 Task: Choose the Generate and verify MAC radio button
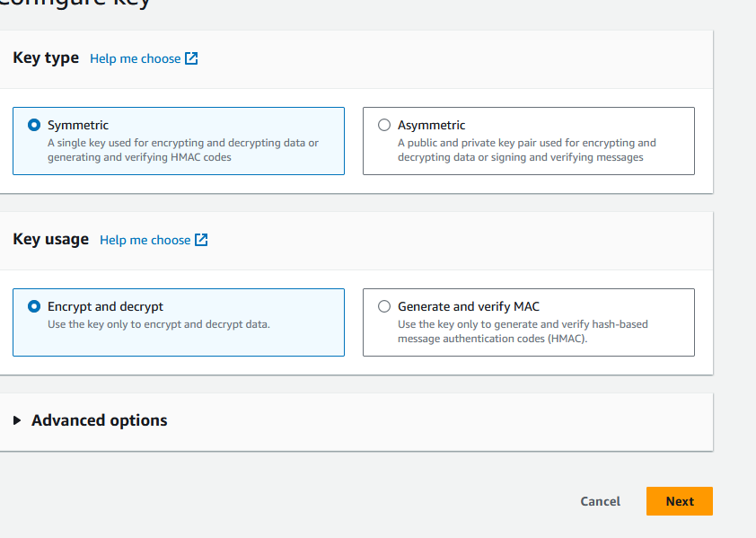click(x=384, y=306)
